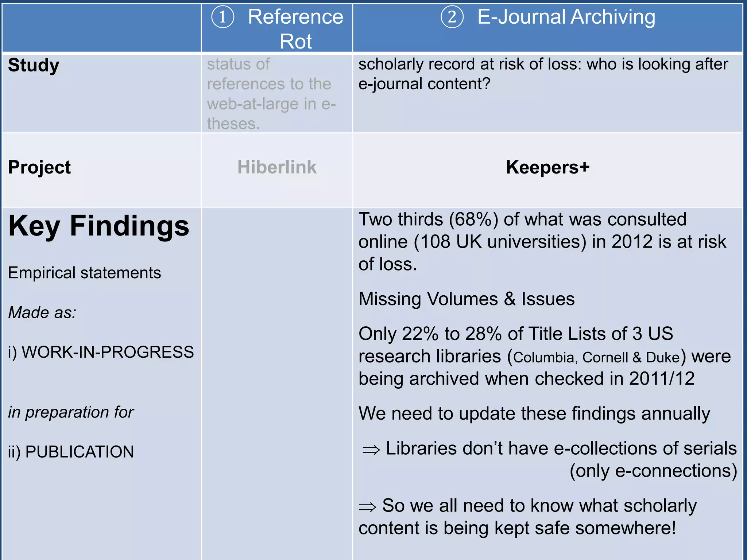The image size is (747, 560).
Task: Click arrow symbol before 'Libraries don't have'
Action: pyautogui.click(x=371, y=450)
